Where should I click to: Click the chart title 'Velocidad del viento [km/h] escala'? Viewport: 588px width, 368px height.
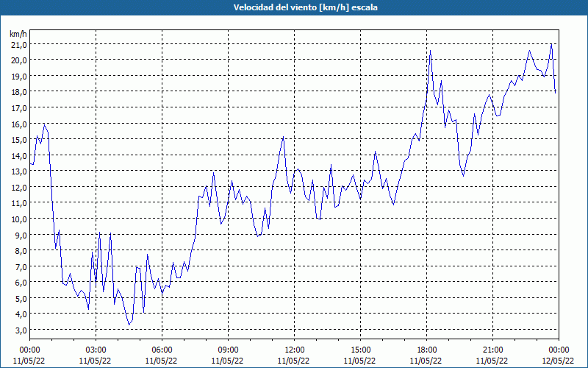(305, 7)
